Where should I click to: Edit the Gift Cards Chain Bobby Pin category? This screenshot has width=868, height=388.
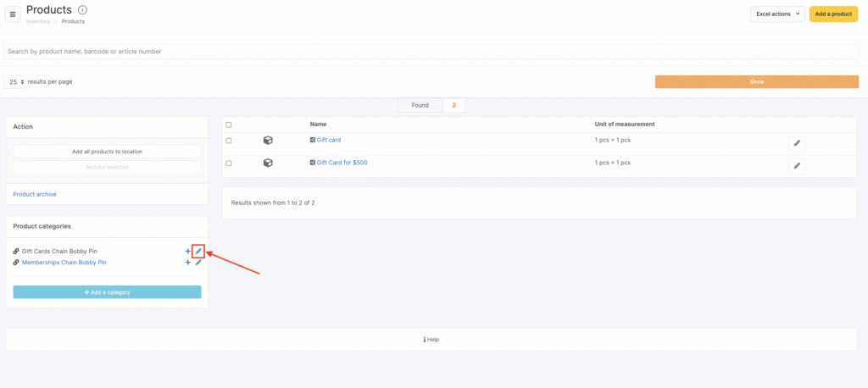(198, 252)
